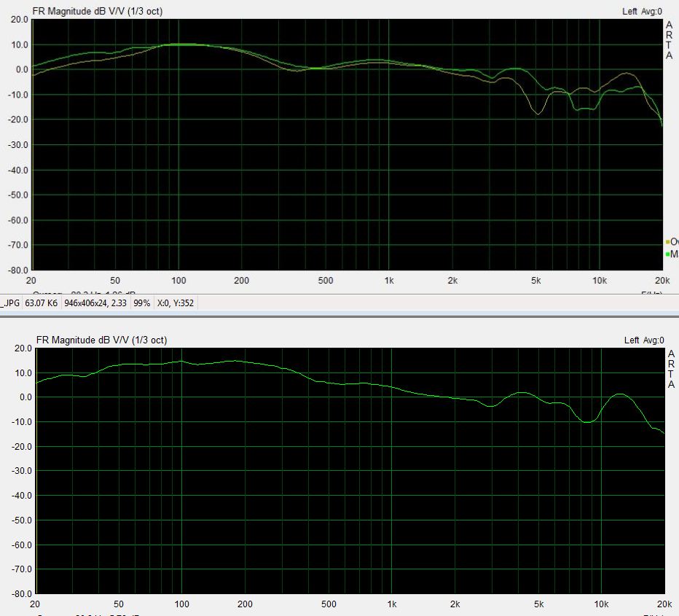This screenshot has height=616, width=679.
Task: Click the 'Avg:0' label on the upper graph
Action: 652,11
